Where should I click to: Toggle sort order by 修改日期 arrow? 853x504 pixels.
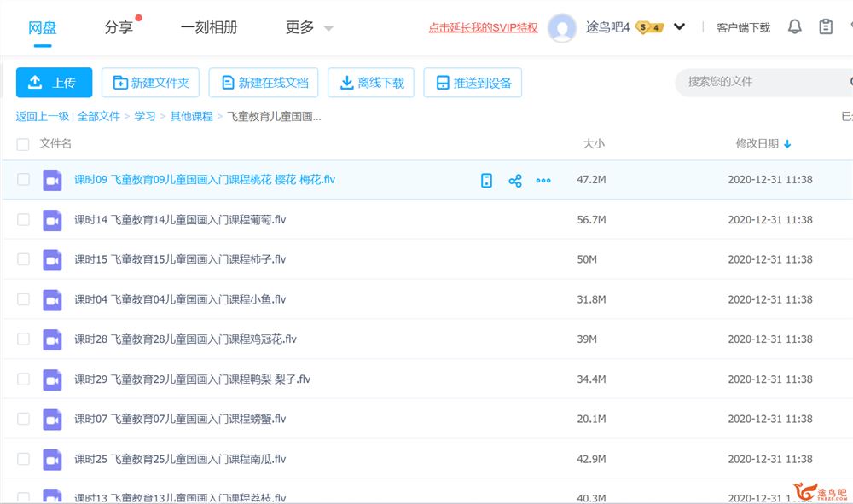[787, 144]
